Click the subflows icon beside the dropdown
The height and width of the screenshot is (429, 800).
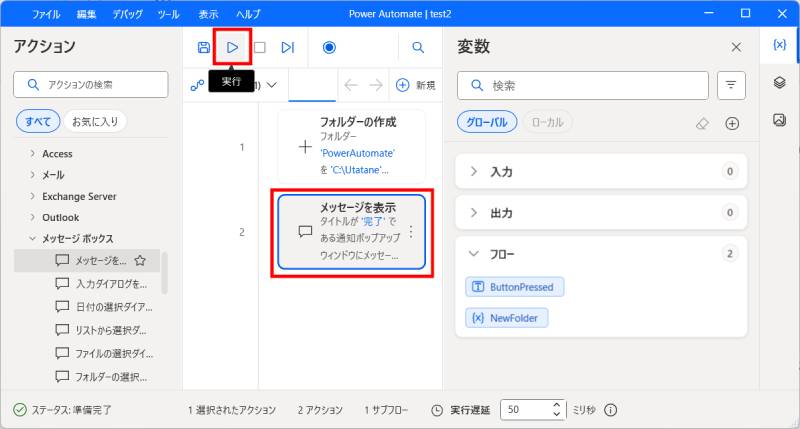click(197, 85)
